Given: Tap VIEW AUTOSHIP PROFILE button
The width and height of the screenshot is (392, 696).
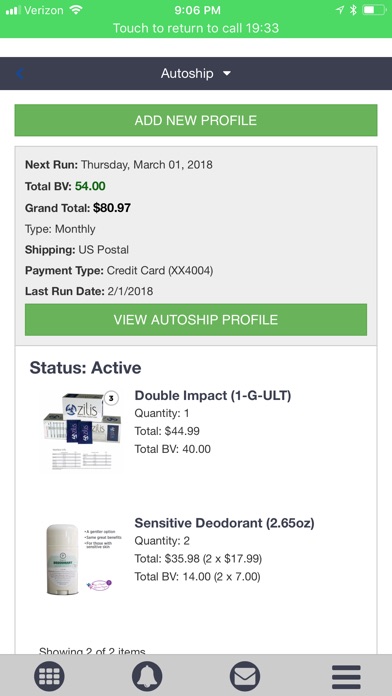Looking at the screenshot, I should click(196, 320).
